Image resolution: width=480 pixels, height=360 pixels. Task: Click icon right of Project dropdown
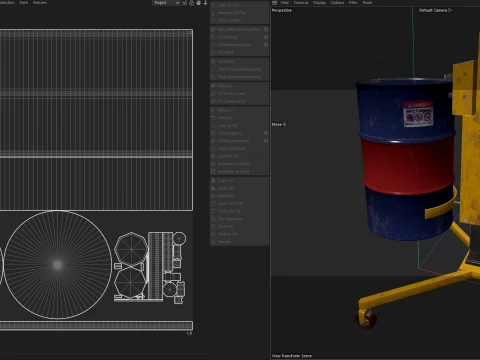(184, 3)
